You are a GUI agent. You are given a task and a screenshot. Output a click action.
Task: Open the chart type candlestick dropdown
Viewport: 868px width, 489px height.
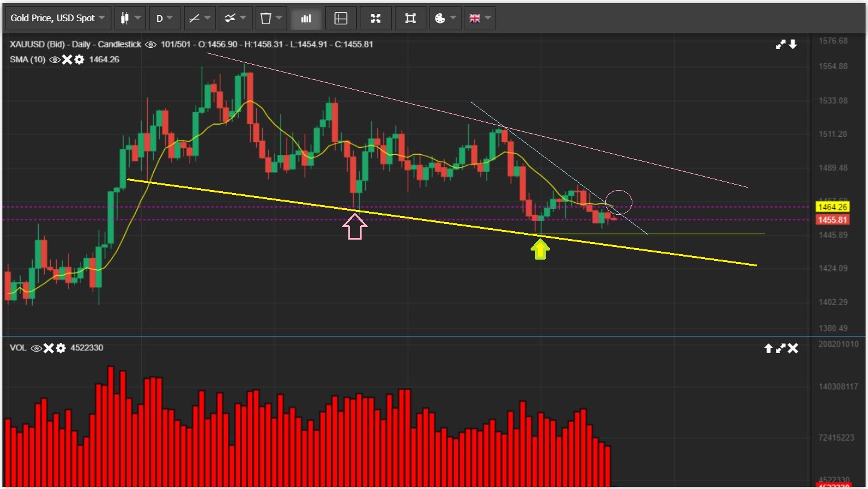coord(131,18)
